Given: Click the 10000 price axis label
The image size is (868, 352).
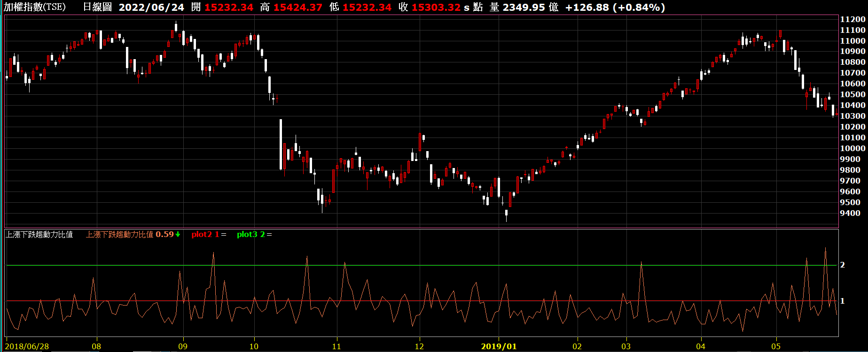Looking at the screenshot, I should (x=852, y=148).
